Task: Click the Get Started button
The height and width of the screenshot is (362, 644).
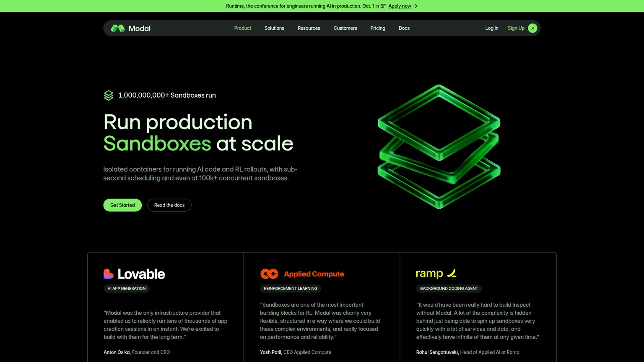Action: [x=122, y=205]
